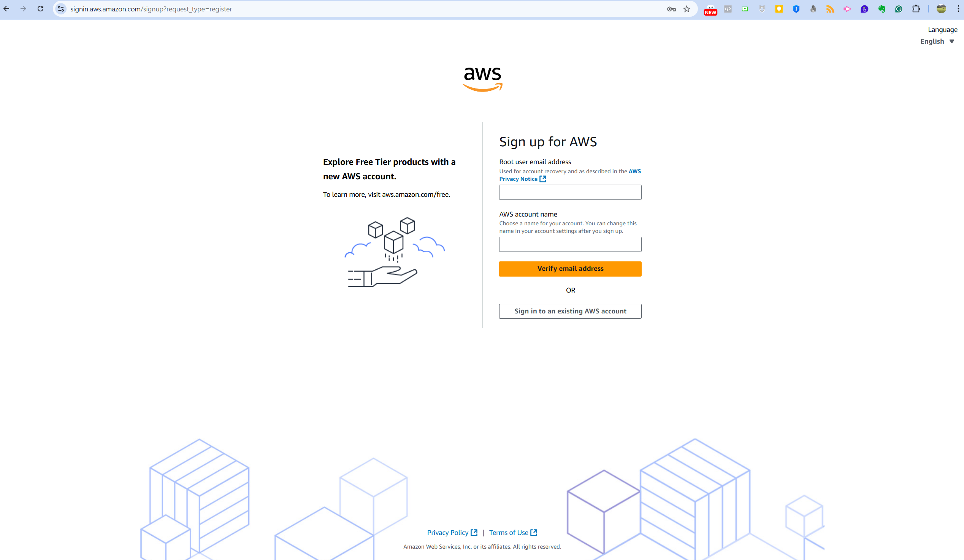
Task: Open the Extensions puzzle piece menu
Action: pos(916,9)
